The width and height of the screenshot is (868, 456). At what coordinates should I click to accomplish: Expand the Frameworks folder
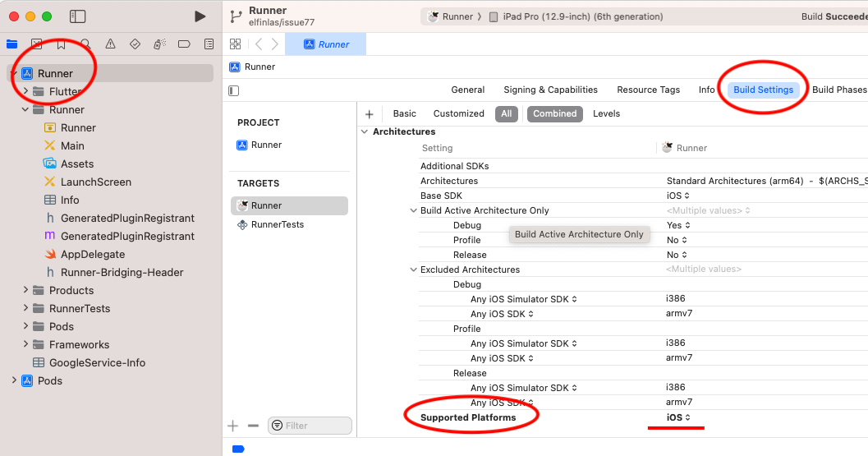tap(25, 344)
